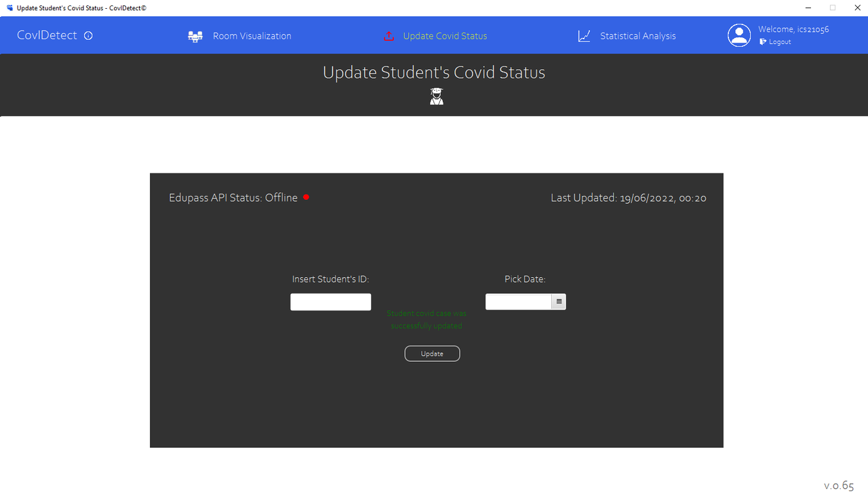Click inside the Pick Date text field

tap(519, 301)
